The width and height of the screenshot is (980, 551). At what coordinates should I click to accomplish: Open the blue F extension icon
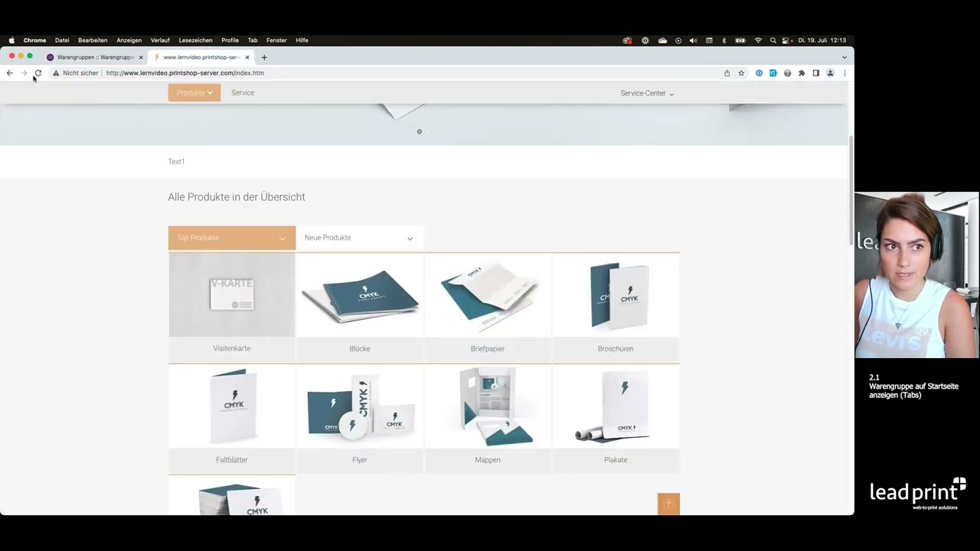pyautogui.click(x=773, y=73)
